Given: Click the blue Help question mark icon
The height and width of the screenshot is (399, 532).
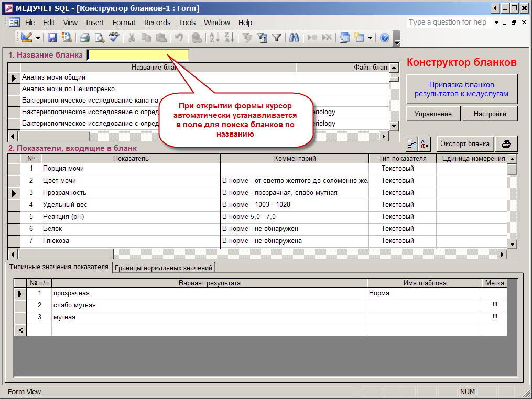Looking at the screenshot, I should 384,38.
